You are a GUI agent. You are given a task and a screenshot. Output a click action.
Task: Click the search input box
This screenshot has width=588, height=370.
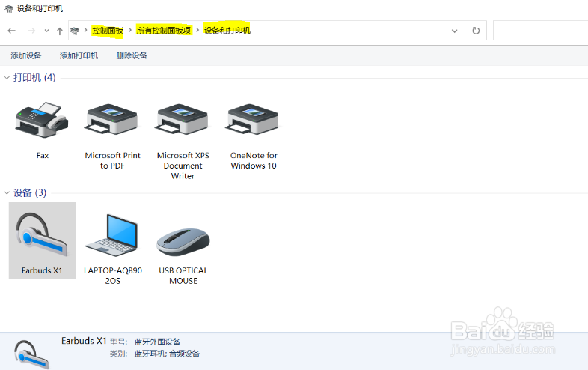pos(540,31)
